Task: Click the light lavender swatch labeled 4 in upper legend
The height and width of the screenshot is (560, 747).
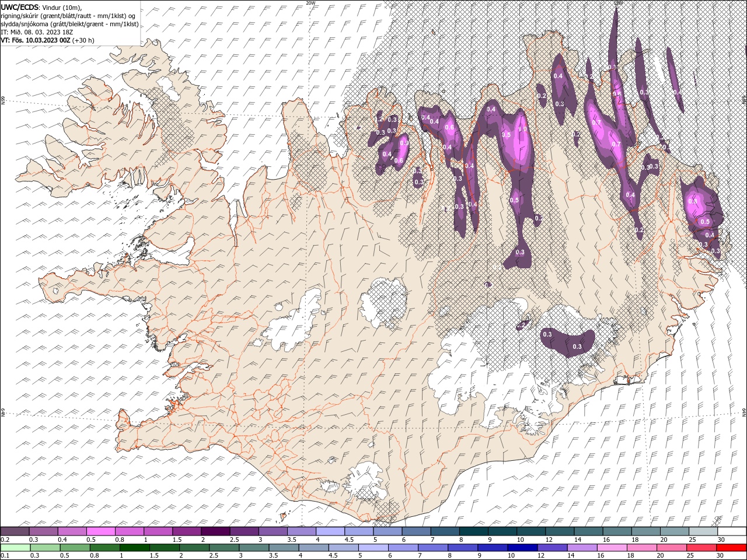Action: [x=330, y=531]
